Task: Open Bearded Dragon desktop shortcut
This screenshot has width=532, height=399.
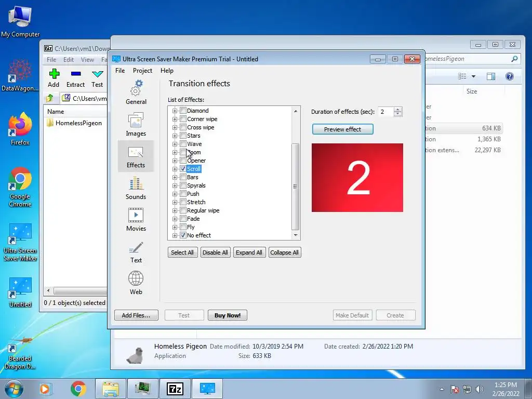Action: (20, 353)
